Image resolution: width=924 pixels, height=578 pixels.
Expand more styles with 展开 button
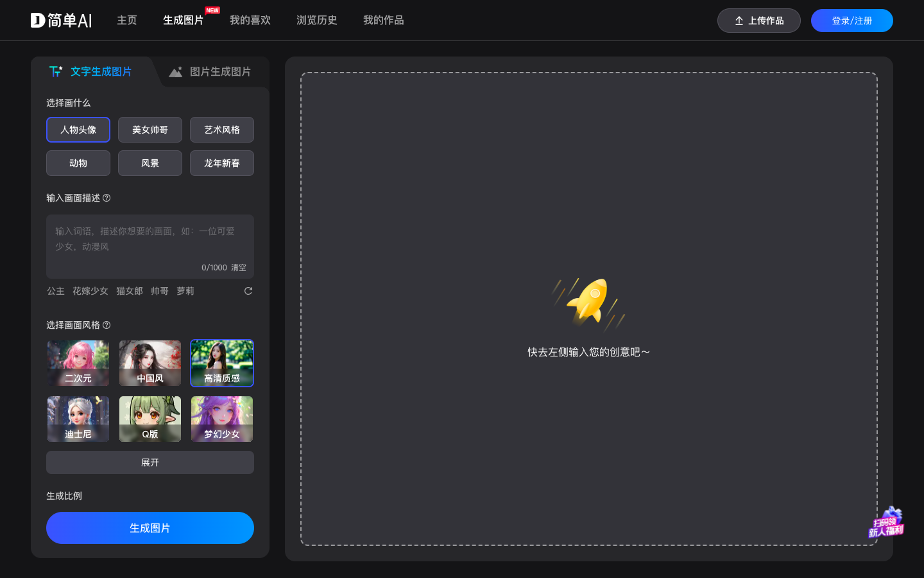click(x=150, y=462)
